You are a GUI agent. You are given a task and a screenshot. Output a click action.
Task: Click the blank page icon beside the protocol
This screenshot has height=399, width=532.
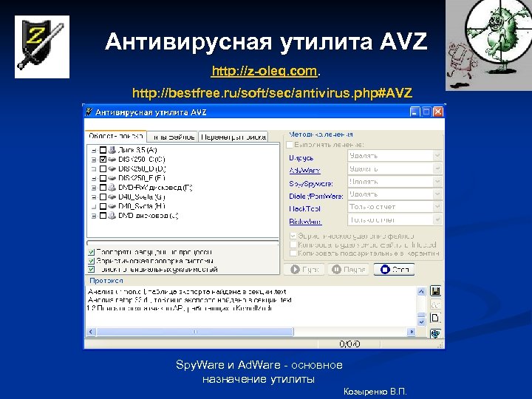click(435, 318)
